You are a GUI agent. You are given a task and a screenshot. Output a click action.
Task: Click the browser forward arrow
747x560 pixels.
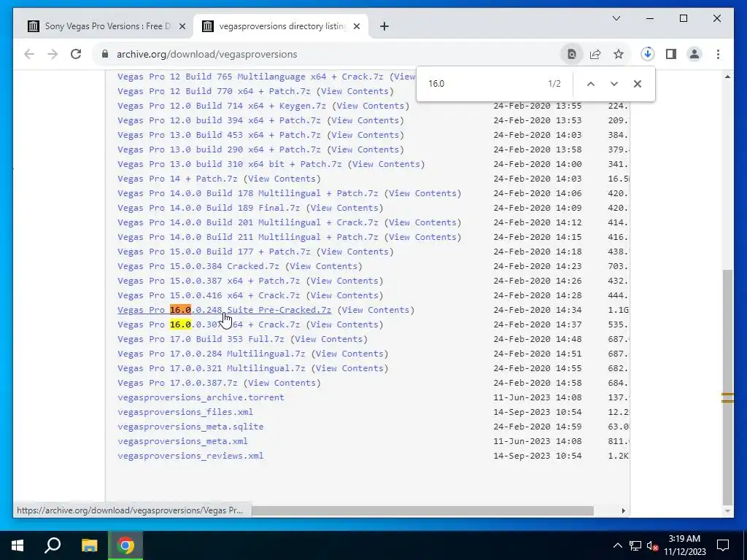click(53, 54)
